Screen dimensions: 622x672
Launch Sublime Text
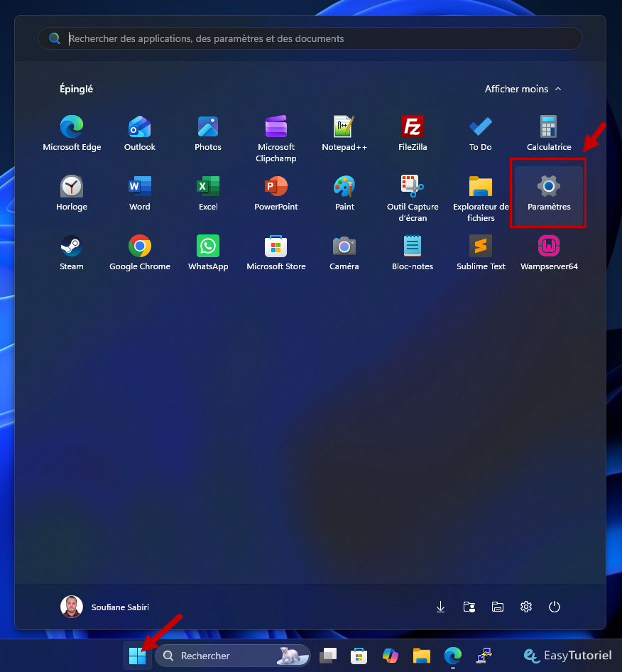point(481,253)
